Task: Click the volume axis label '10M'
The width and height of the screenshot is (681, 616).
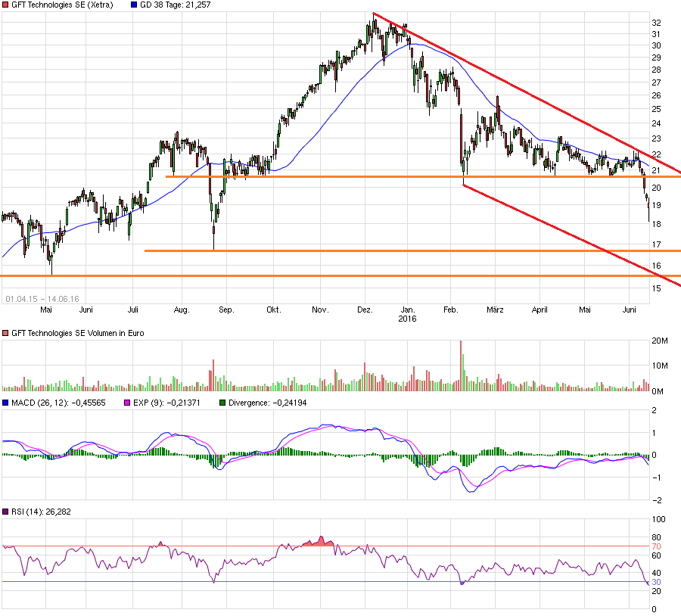Action: pyautogui.click(x=660, y=366)
